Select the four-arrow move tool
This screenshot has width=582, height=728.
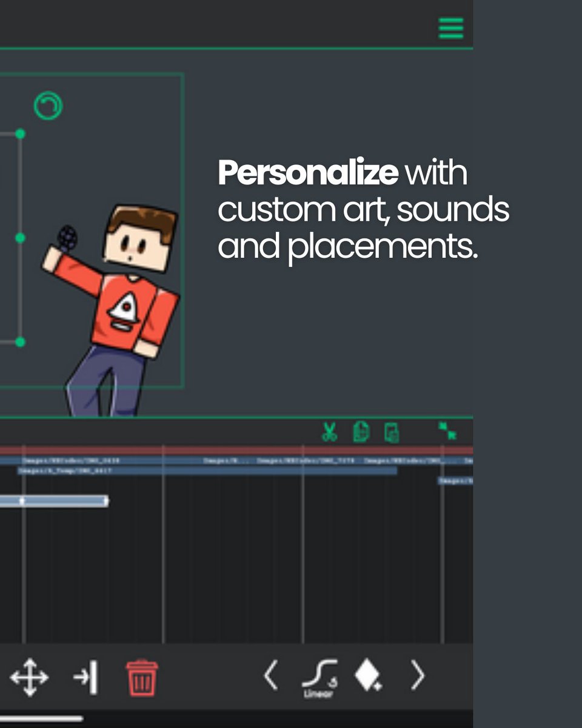(28, 676)
